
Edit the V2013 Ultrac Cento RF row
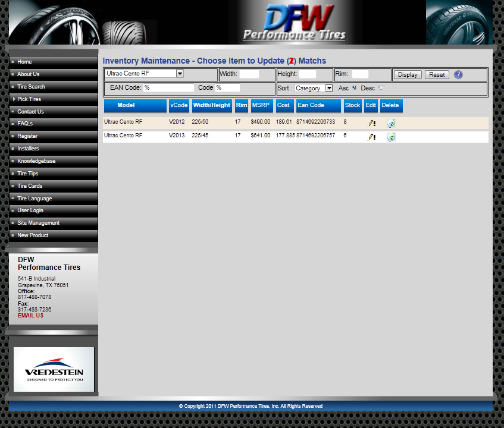click(x=371, y=137)
